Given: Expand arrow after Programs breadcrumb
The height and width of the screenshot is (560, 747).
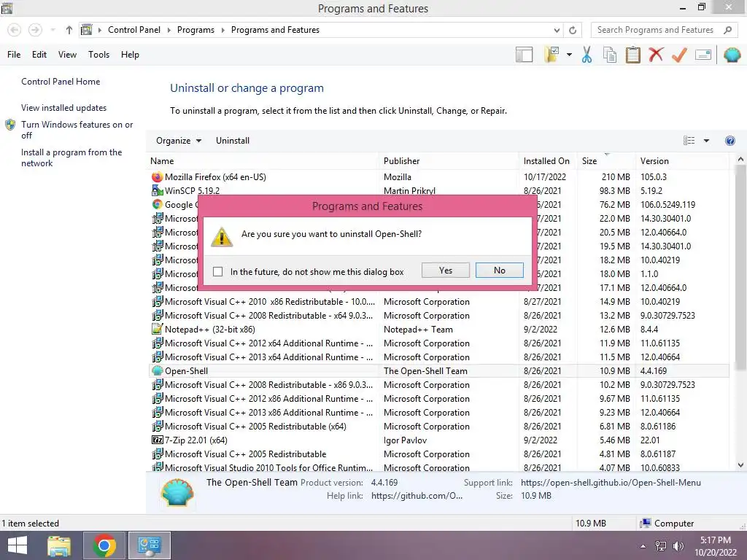Looking at the screenshot, I should point(222,30).
